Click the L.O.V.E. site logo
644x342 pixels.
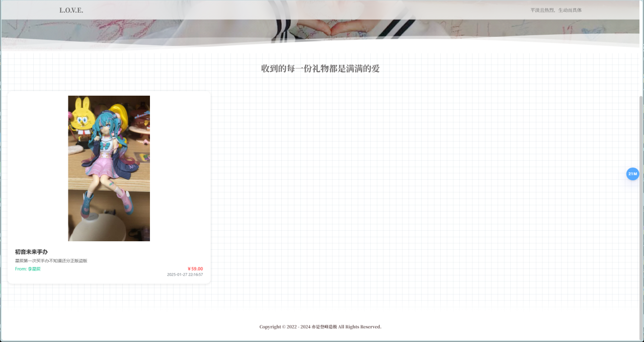click(x=71, y=10)
